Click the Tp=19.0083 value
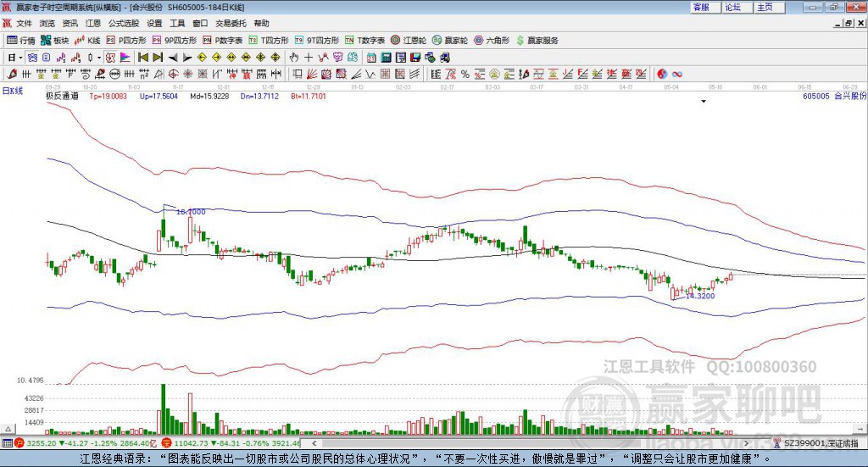Image resolution: width=868 pixels, height=467 pixels. pyautogui.click(x=108, y=96)
